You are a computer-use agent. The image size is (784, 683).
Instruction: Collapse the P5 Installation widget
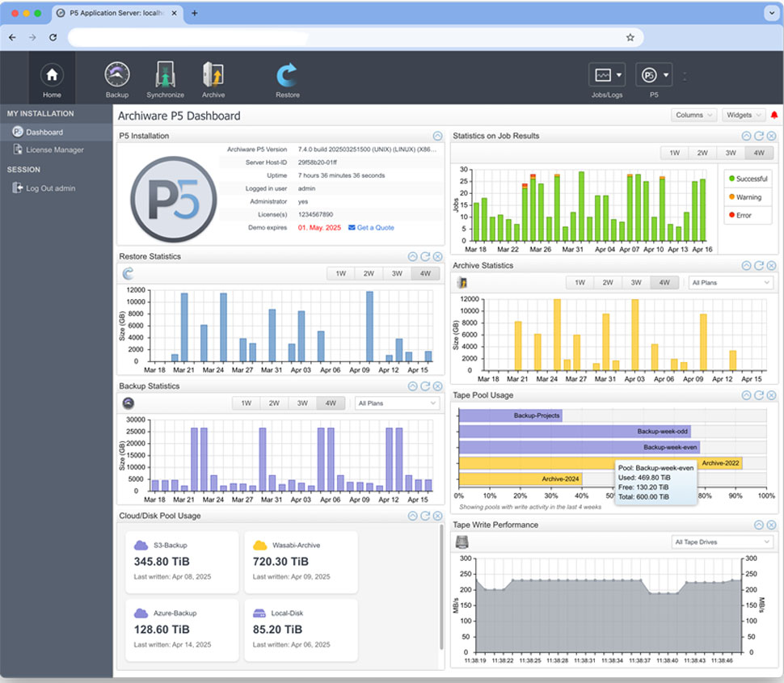coord(437,136)
